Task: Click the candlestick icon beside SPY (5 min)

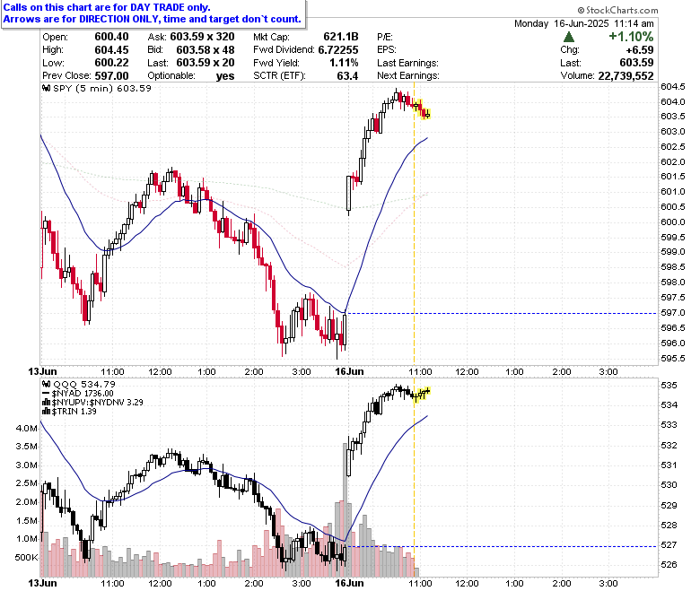Action: 46,88
